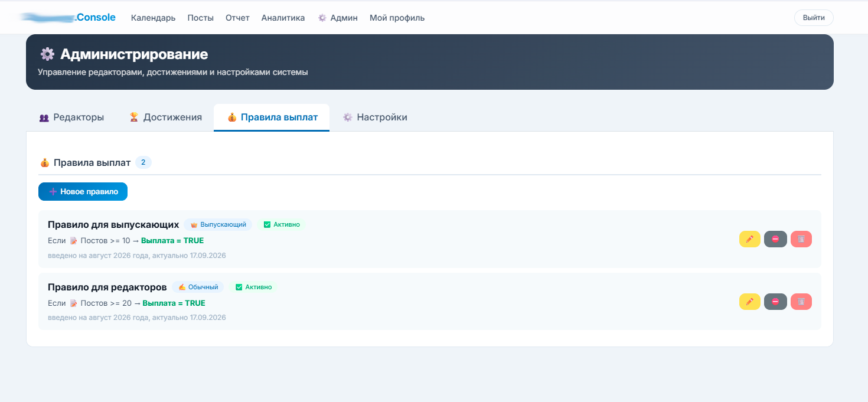Open the Календарь page
Viewport: 868px width, 402px height.
point(154,18)
